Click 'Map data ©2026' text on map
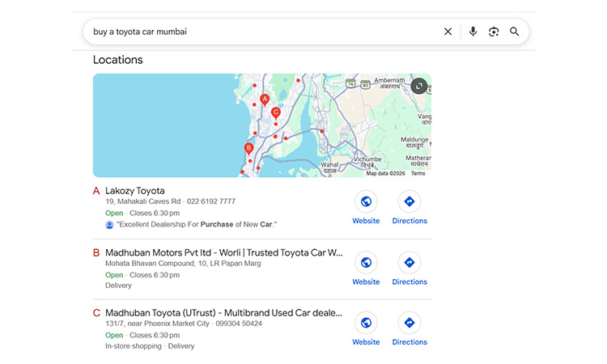 pyautogui.click(x=385, y=173)
